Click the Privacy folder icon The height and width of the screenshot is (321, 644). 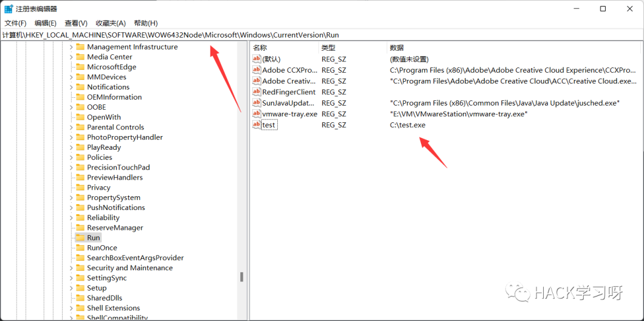pos(80,187)
